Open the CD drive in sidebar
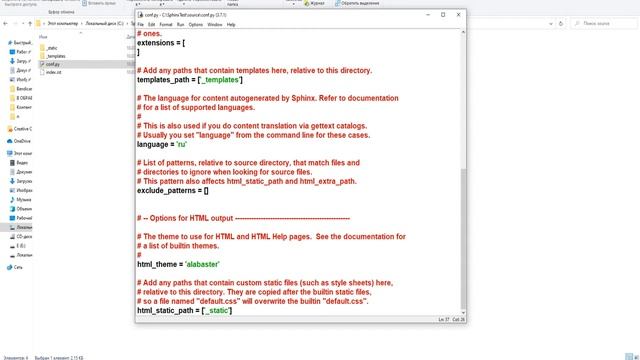Image resolution: width=640 pixels, height=360 pixels. tap(21, 237)
